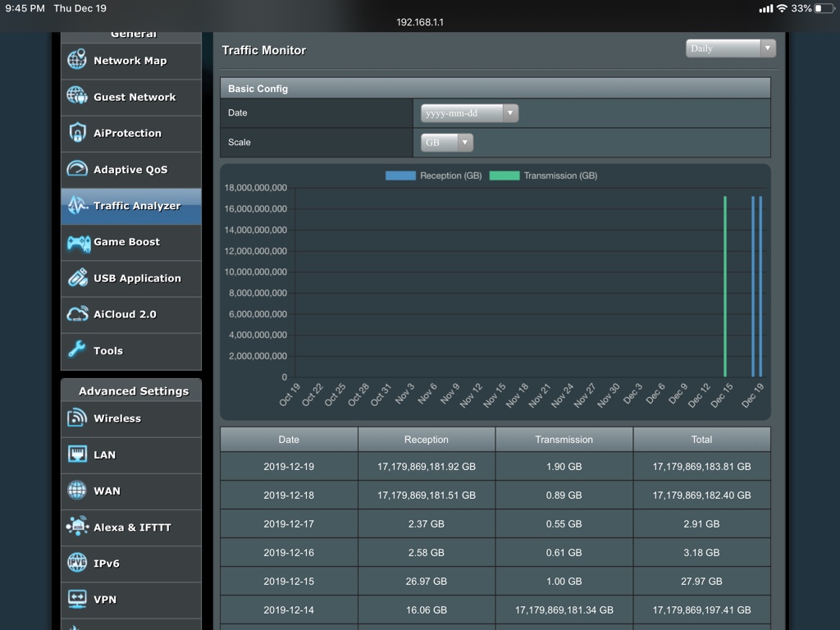Click the Reception column header
This screenshot has height=630, width=840.
[x=427, y=440]
